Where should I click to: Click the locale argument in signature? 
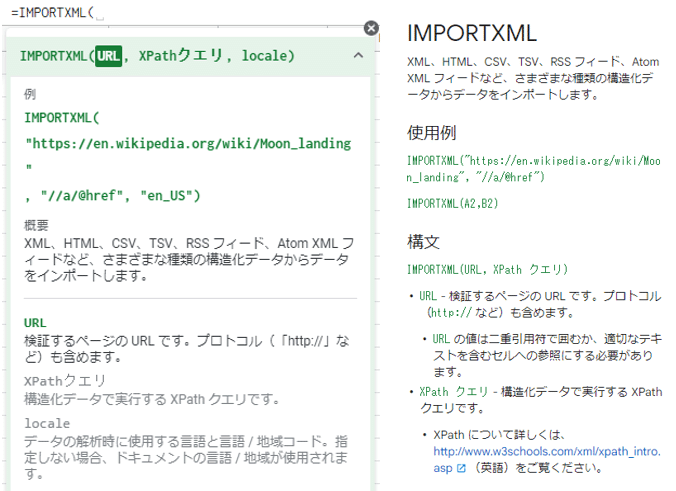(x=264, y=56)
